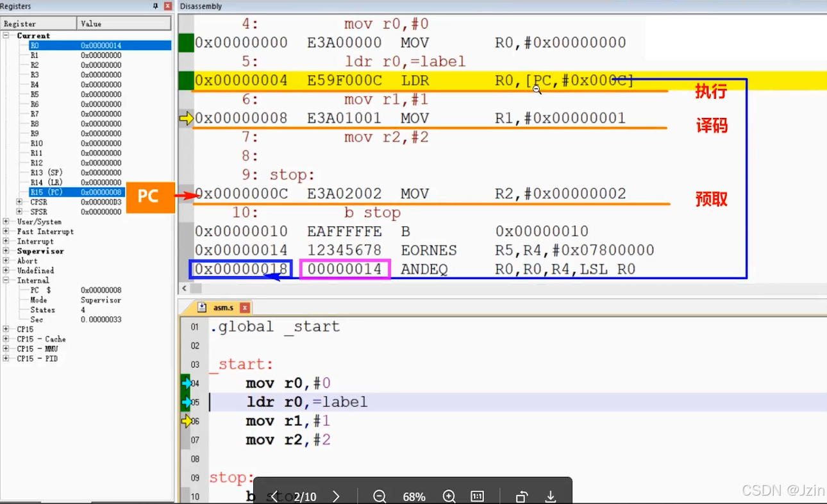Click line 05 marker in asm.s gutter
The image size is (827, 504).
187,402
